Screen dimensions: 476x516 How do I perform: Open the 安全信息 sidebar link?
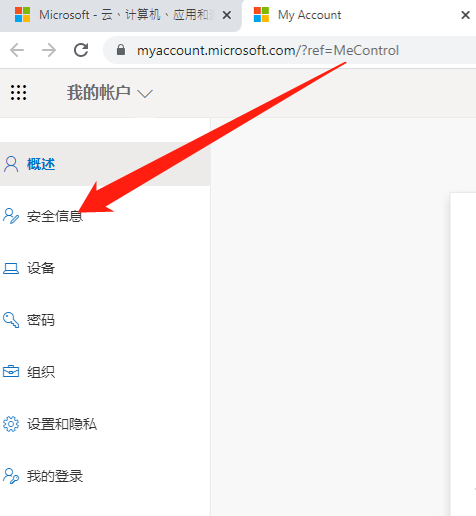(55, 216)
